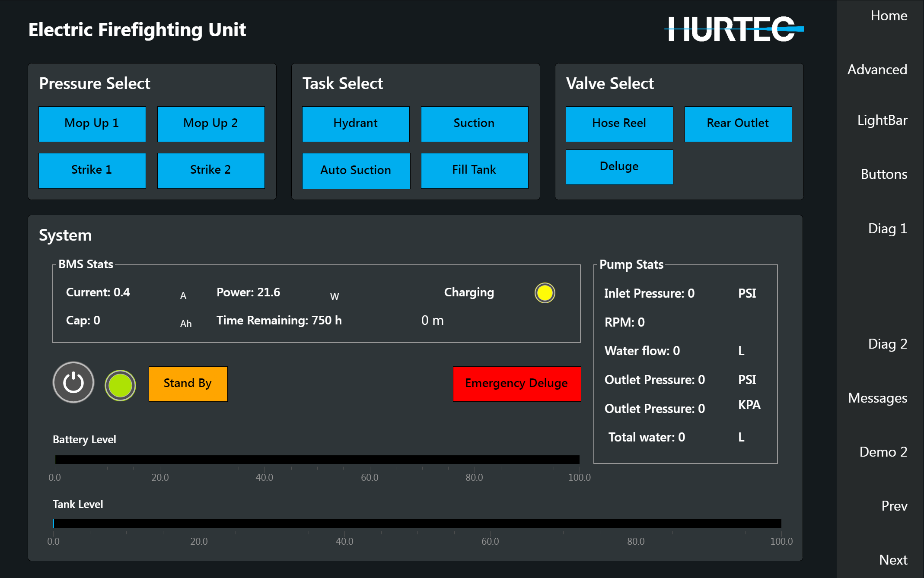Click the Battery Level gauge bar
Image resolution: width=924 pixels, height=578 pixels.
click(x=317, y=460)
